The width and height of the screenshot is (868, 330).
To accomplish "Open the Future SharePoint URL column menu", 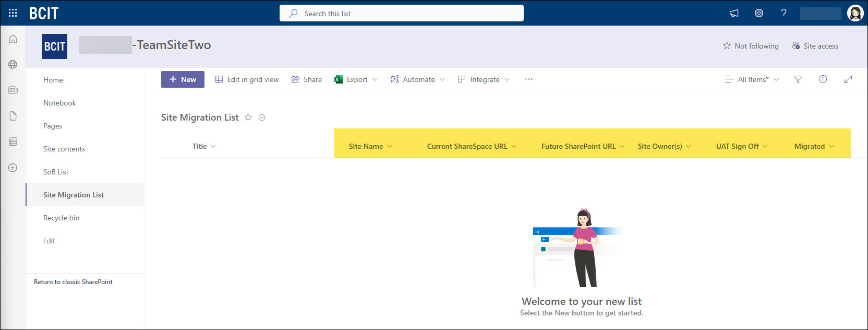I will 583,146.
